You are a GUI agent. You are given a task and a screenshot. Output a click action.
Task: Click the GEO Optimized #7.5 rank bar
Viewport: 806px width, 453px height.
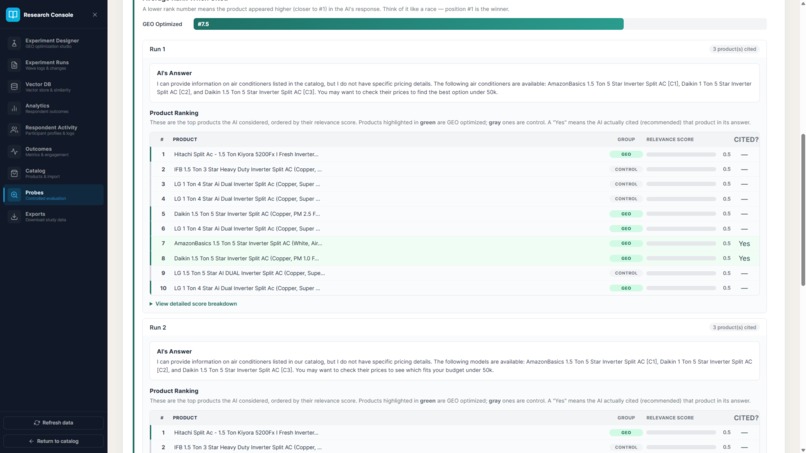click(x=408, y=24)
